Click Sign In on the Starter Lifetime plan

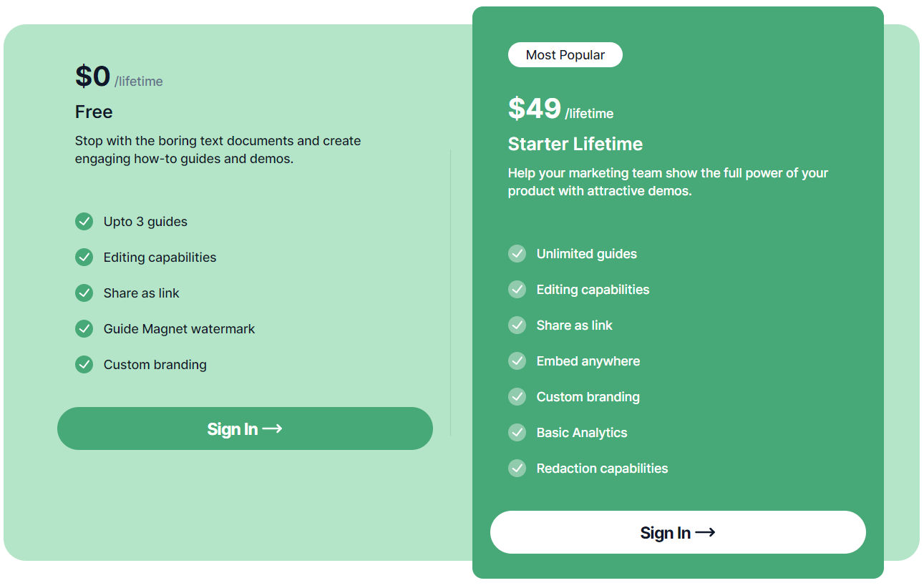tap(678, 532)
